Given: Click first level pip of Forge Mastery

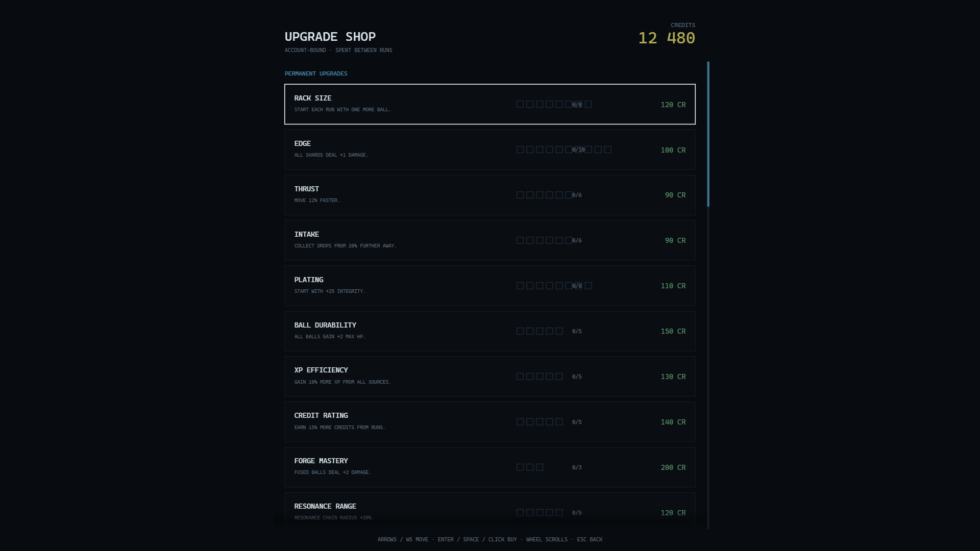Looking at the screenshot, I should pyautogui.click(x=520, y=467).
